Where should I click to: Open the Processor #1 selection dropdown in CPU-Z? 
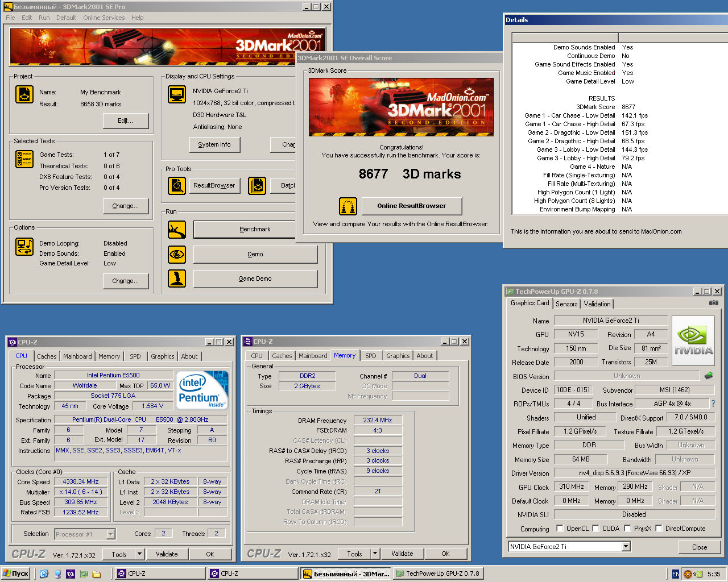pos(110,534)
